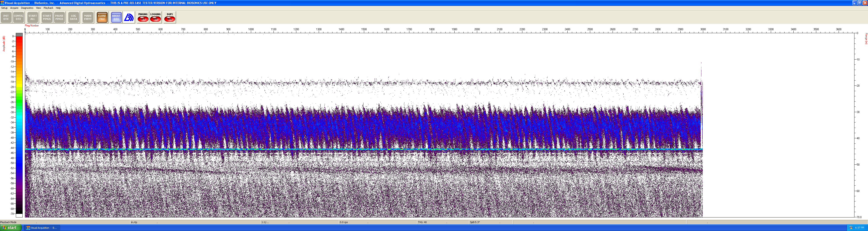The height and width of the screenshot is (231, 868).
Task: Open the View menu
Action: [x=38, y=8]
